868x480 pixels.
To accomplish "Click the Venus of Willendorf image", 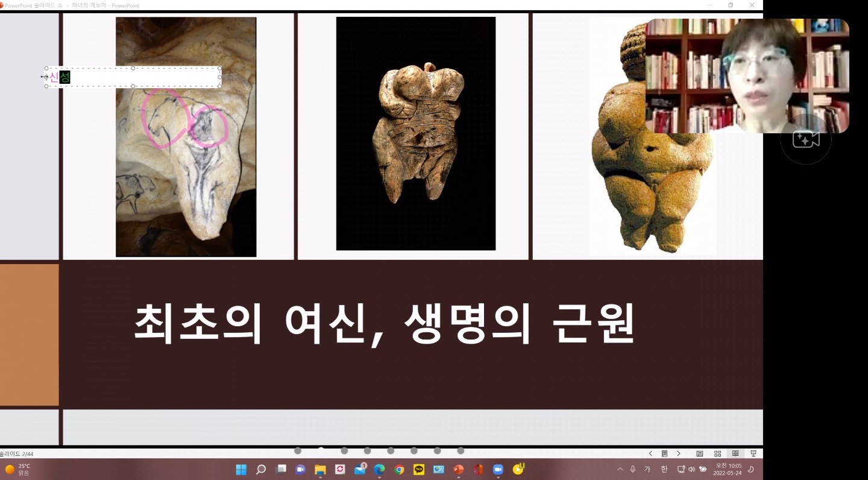I will (653, 137).
